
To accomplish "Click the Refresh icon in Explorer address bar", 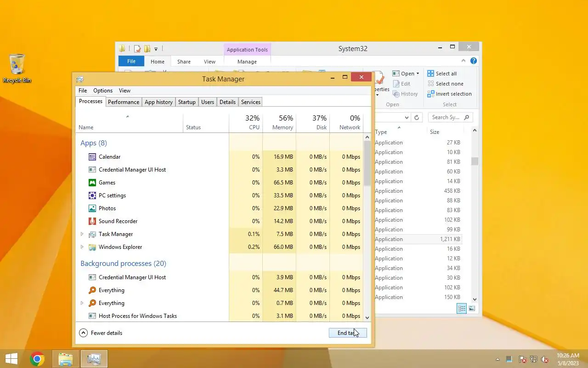I will (417, 117).
